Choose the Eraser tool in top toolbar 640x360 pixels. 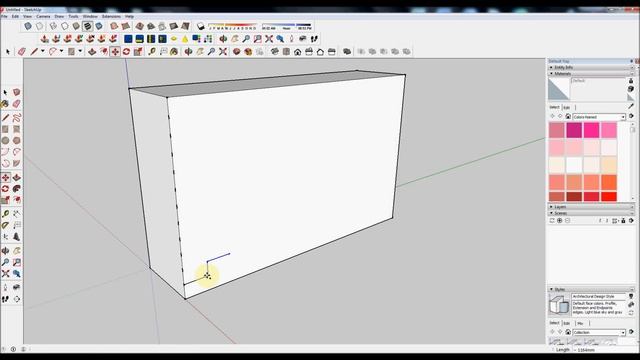pos(22,52)
